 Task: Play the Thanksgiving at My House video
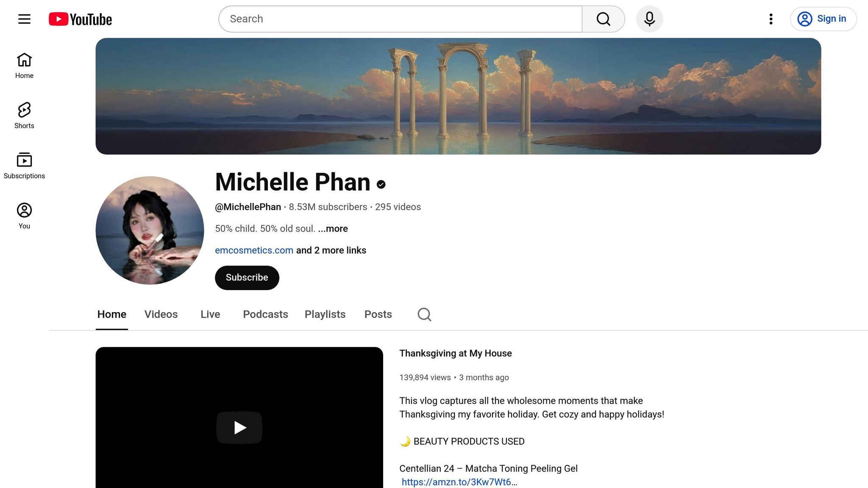point(239,427)
